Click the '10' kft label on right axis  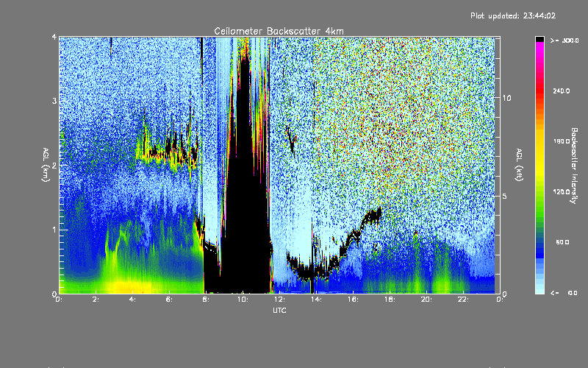506,98
